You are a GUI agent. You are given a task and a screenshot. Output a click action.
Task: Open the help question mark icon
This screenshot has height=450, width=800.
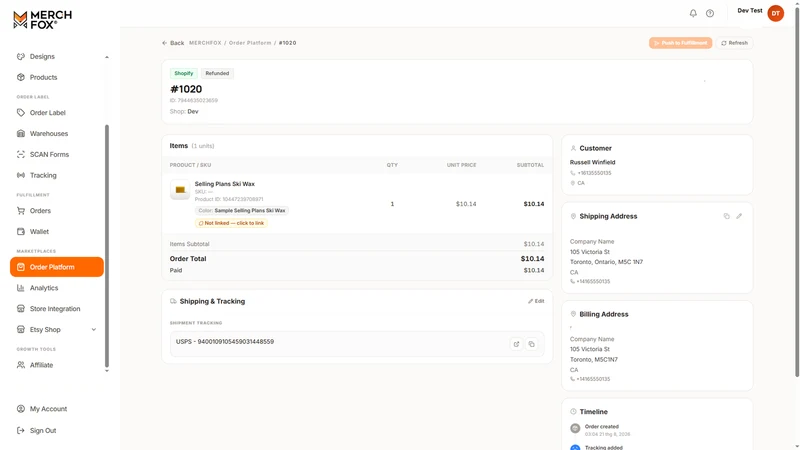710,13
